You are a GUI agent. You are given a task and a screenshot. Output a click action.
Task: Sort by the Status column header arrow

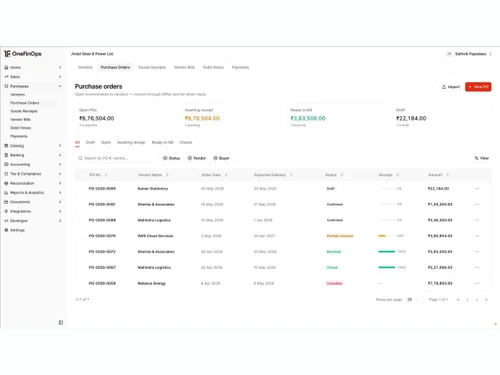342,175
